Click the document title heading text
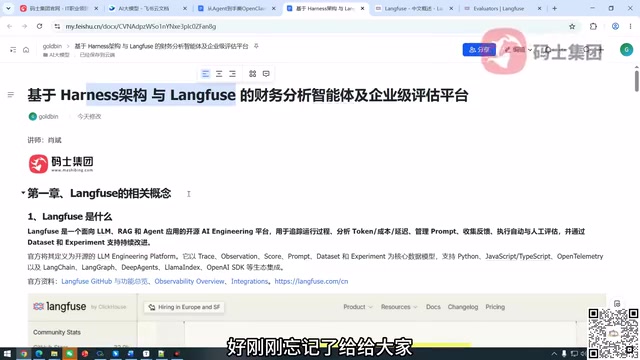The height and width of the screenshot is (360, 640). [248, 95]
